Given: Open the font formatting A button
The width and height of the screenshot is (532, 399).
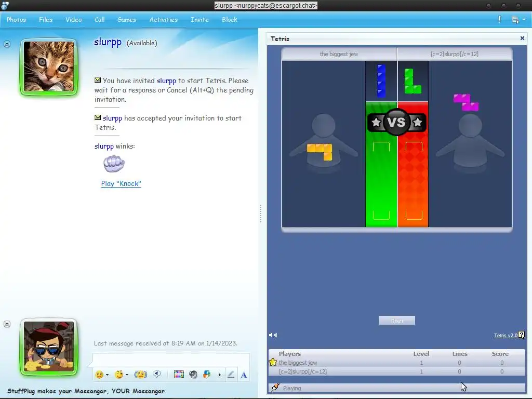Looking at the screenshot, I should [x=244, y=375].
